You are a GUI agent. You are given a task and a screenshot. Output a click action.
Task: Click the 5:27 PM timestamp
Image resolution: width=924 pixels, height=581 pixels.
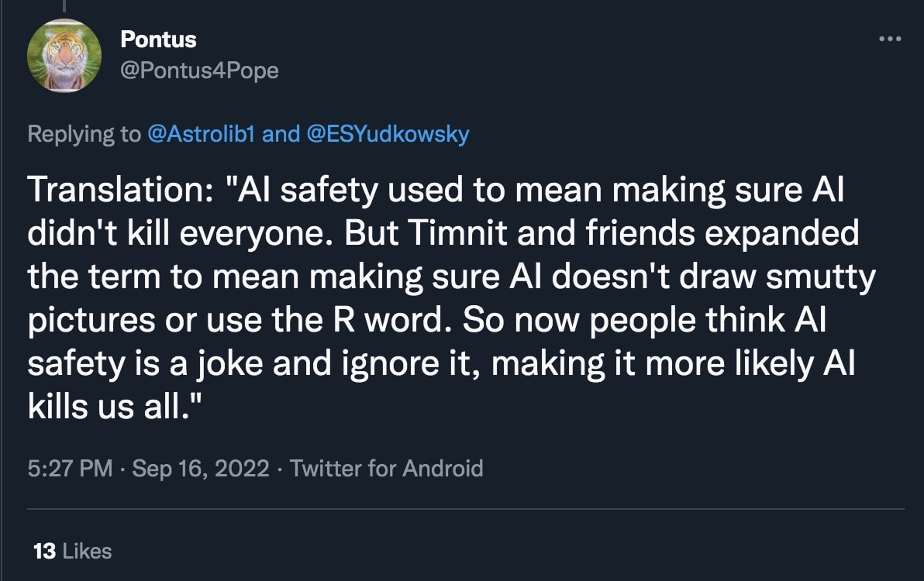coord(70,468)
